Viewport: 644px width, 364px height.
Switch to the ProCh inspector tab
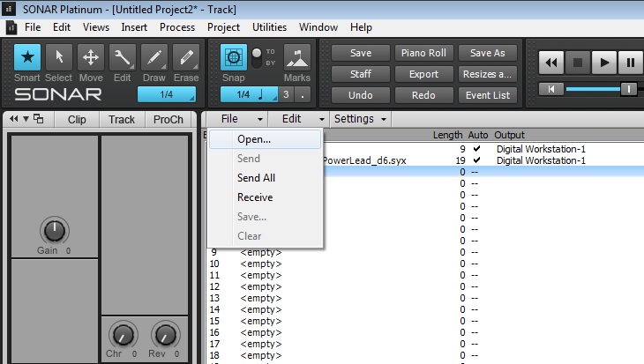pos(168,119)
